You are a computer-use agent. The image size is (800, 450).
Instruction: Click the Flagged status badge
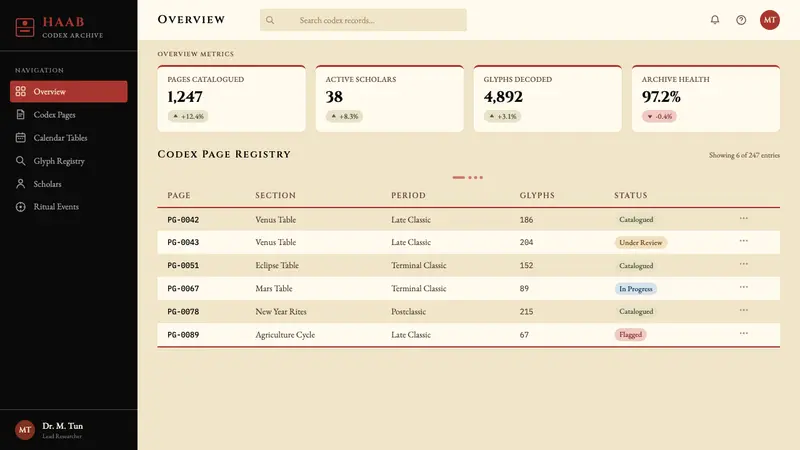click(x=630, y=335)
